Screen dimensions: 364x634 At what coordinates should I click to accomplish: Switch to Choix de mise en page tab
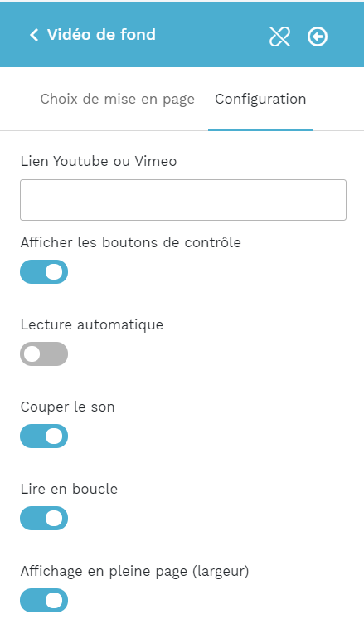click(117, 99)
